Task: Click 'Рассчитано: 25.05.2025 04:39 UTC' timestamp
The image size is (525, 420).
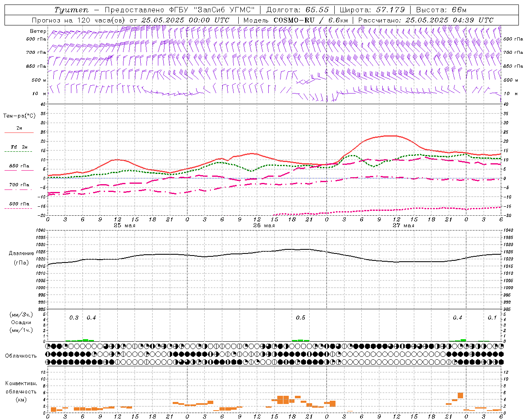Action: pos(426,20)
